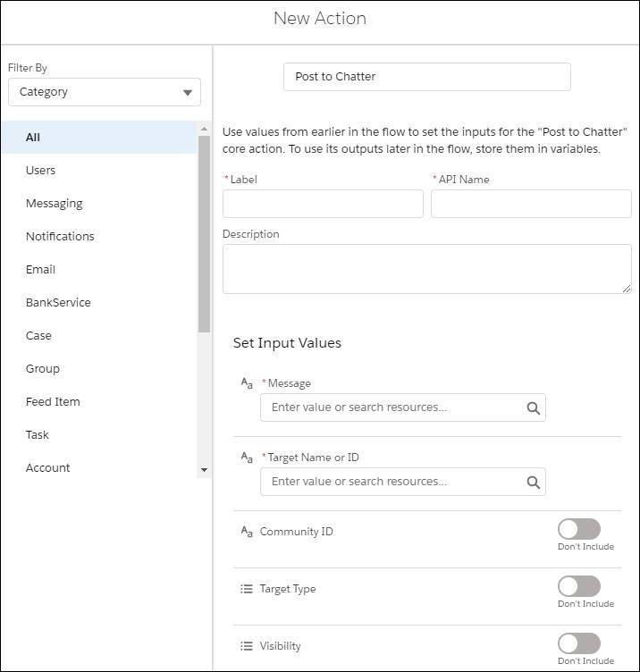Click the search icon in Message field
640x672 pixels.
click(533, 408)
